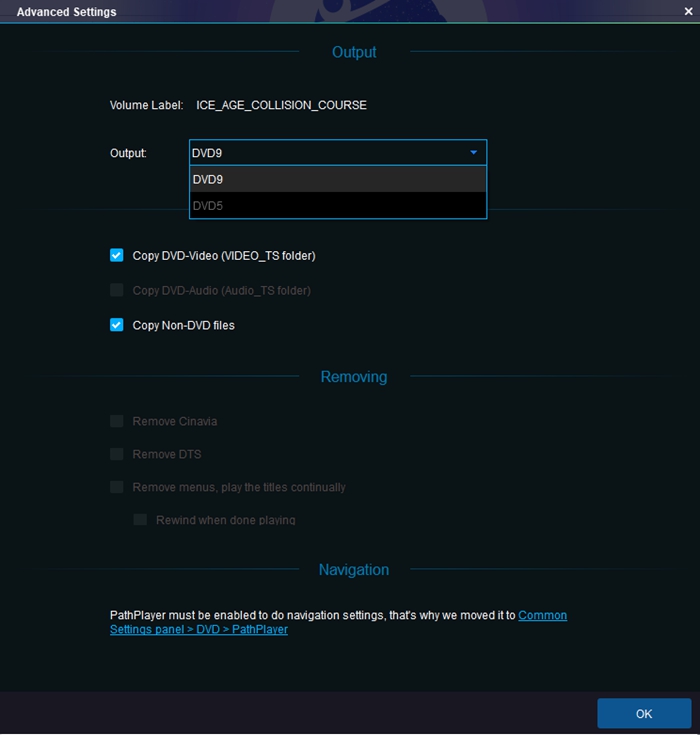This screenshot has width=700, height=735.
Task: Check Remove menus, play the titles continually
Action: pyautogui.click(x=117, y=487)
